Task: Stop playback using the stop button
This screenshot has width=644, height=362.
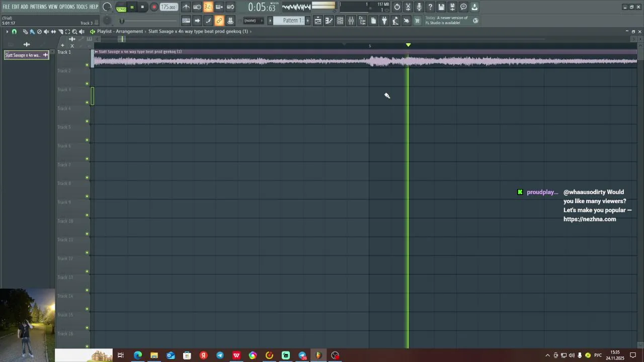Action: [x=142, y=7]
